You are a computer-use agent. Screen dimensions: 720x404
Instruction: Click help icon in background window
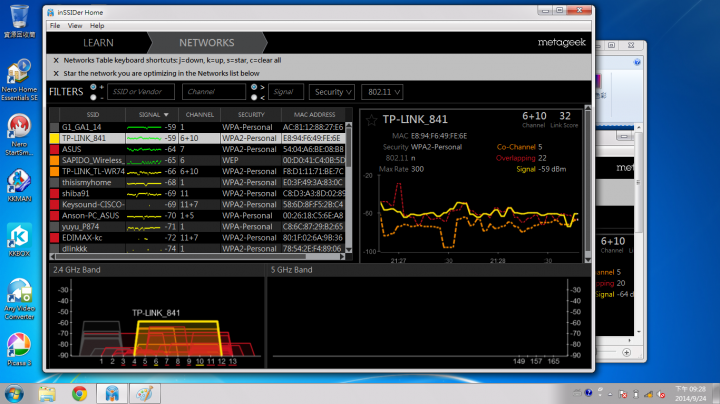point(637,62)
